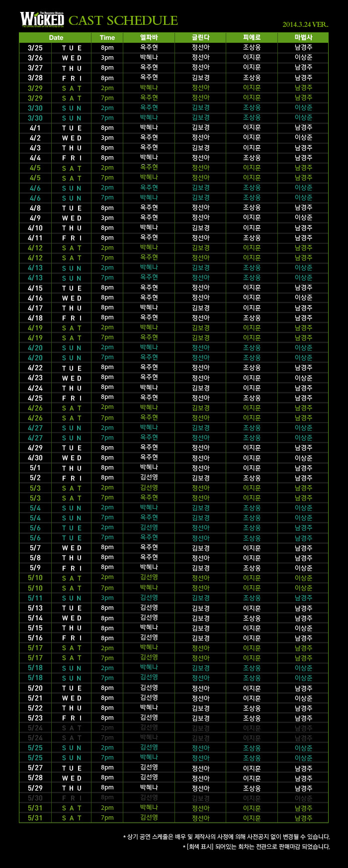This screenshot has width=348, height=868.
Task: Click '이상준' in the 5/21 row
Action: pyautogui.click(x=303, y=698)
